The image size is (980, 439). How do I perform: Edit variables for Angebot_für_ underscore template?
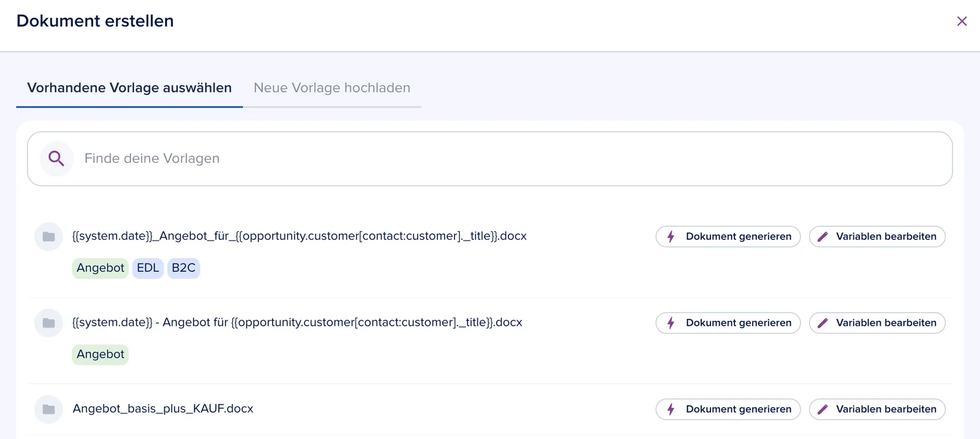[877, 236]
